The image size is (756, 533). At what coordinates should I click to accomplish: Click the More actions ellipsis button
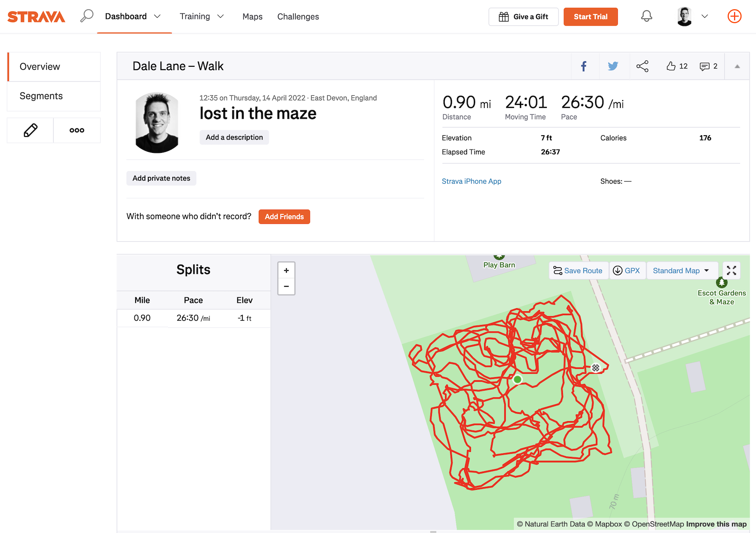pyautogui.click(x=77, y=130)
